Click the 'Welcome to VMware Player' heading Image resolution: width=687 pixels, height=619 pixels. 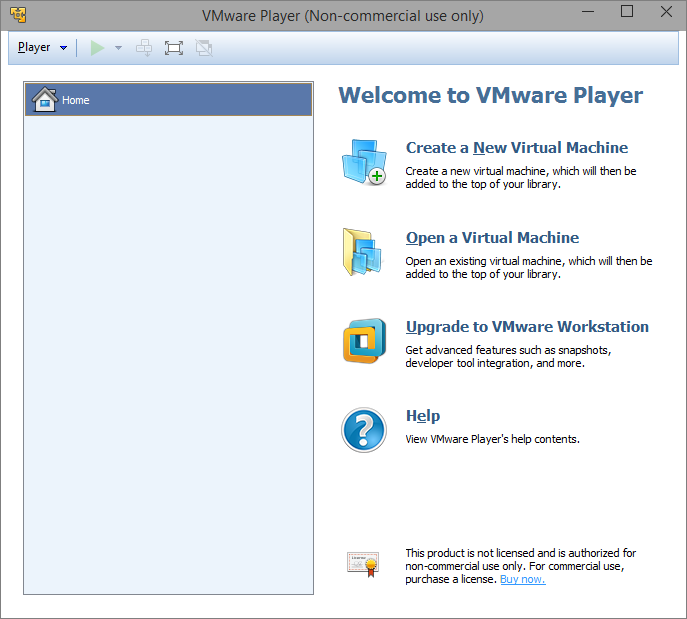tap(490, 95)
